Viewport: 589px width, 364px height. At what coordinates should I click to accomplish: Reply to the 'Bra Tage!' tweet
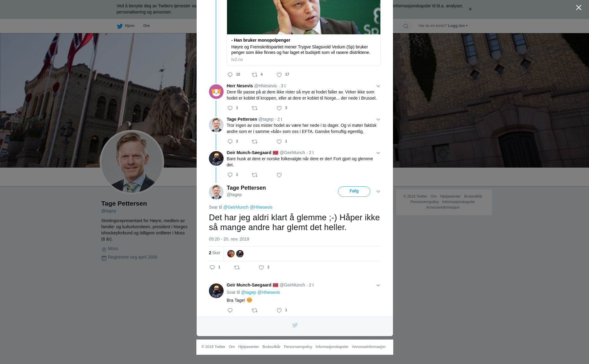230,310
